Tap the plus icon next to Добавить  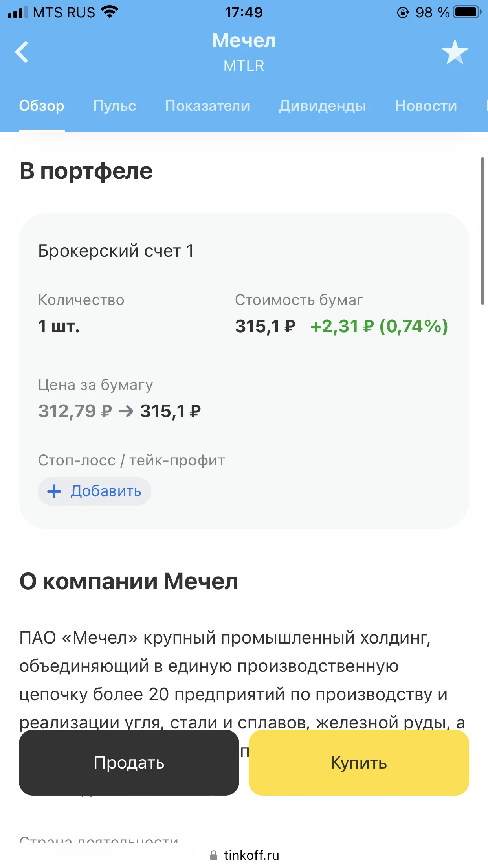[x=54, y=491]
